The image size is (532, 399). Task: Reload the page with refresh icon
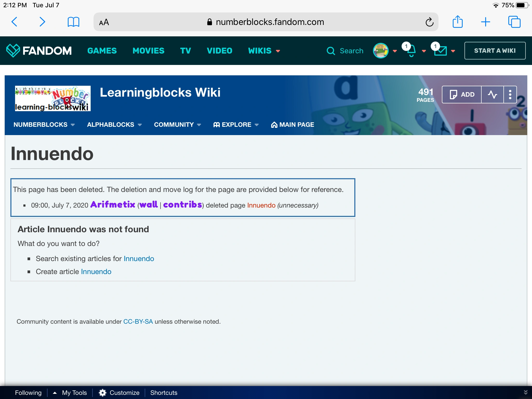[429, 22]
